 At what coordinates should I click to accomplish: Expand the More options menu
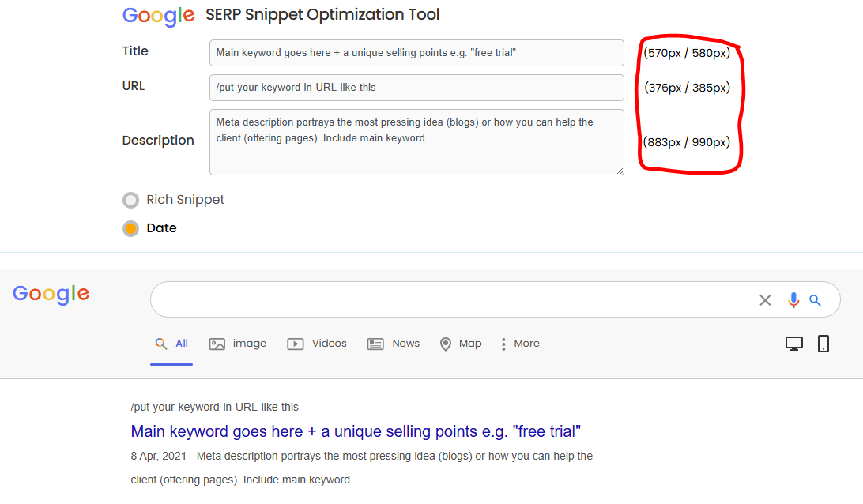coord(519,344)
